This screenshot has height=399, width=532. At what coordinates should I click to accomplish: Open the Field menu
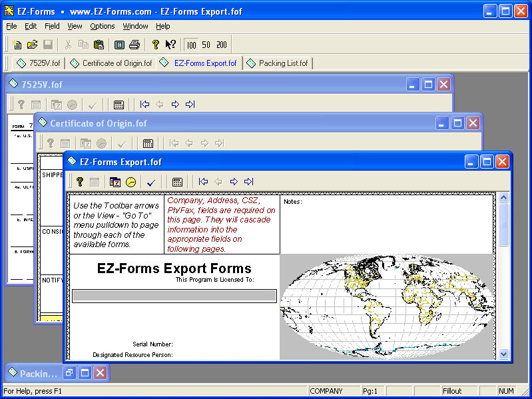pos(52,26)
